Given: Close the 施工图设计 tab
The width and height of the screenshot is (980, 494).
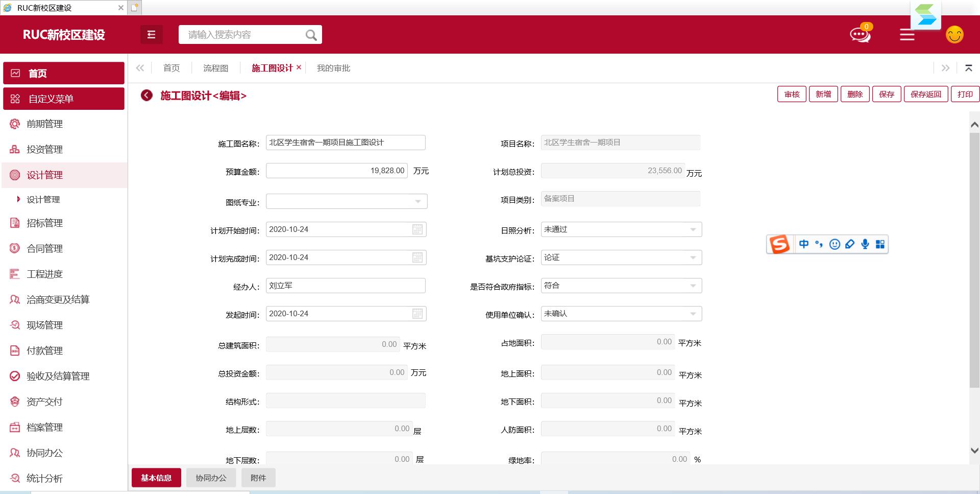Looking at the screenshot, I should [299, 67].
